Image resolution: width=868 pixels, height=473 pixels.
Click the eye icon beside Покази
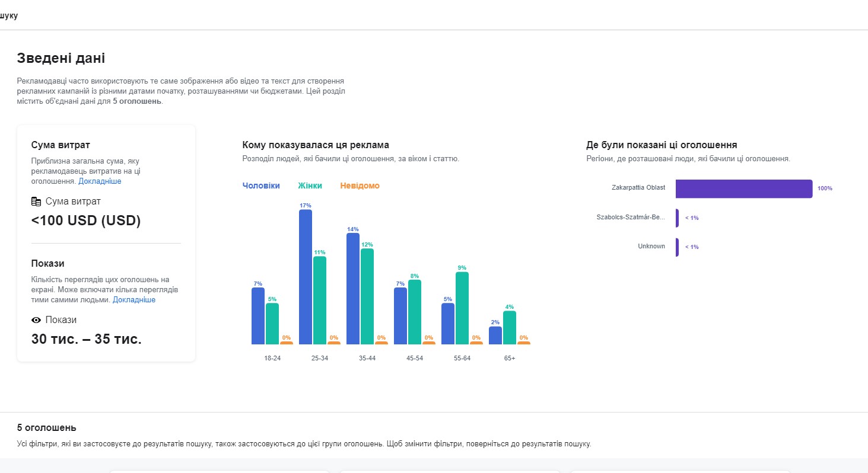pos(36,320)
